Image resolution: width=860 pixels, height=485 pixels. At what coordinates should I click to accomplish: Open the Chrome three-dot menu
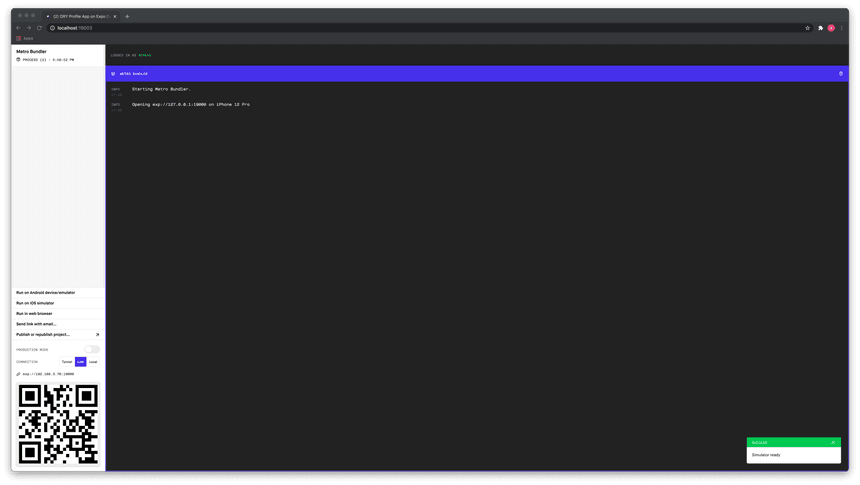pos(842,28)
